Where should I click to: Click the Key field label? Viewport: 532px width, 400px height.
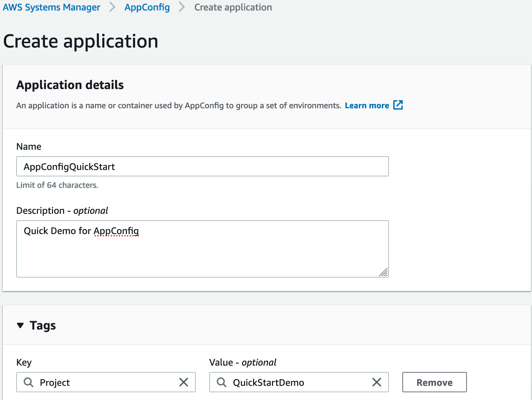tap(24, 363)
